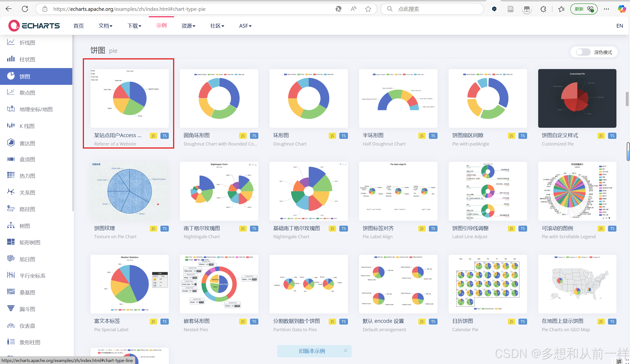Add page to favorites star icon
The width and height of the screenshot is (630, 364).
pos(368,9)
